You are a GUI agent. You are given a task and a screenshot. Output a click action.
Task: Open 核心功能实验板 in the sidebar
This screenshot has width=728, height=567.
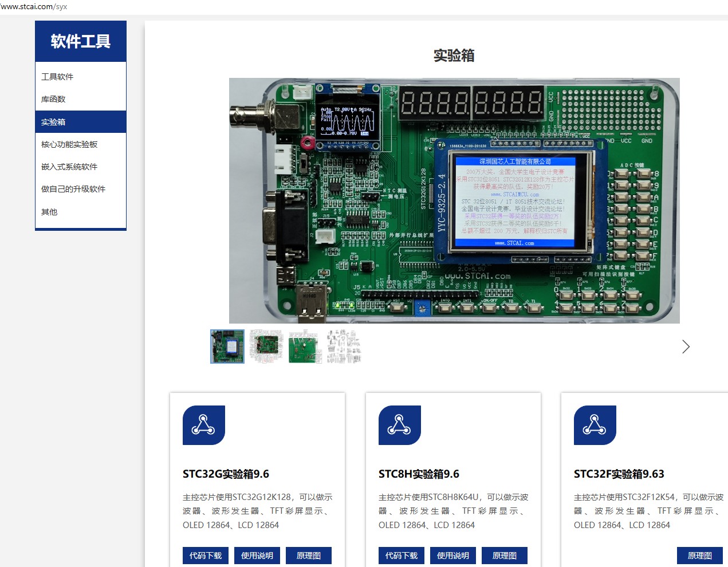[x=80, y=144]
